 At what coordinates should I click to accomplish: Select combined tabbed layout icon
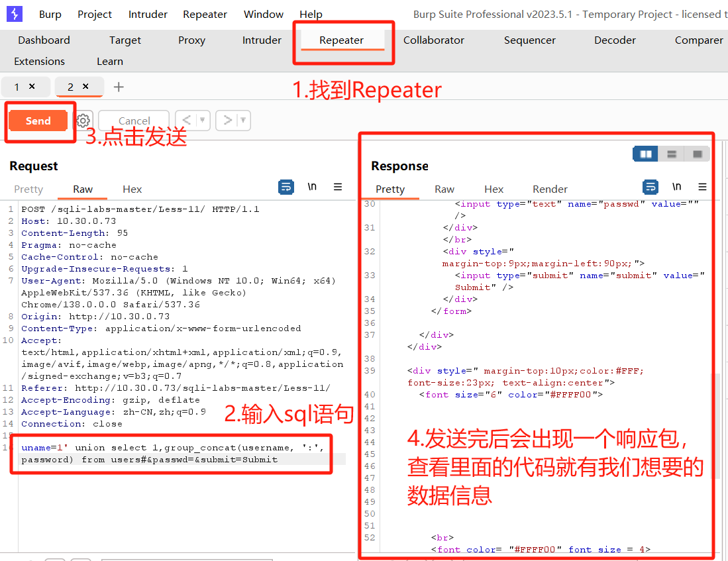click(x=697, y=154)
